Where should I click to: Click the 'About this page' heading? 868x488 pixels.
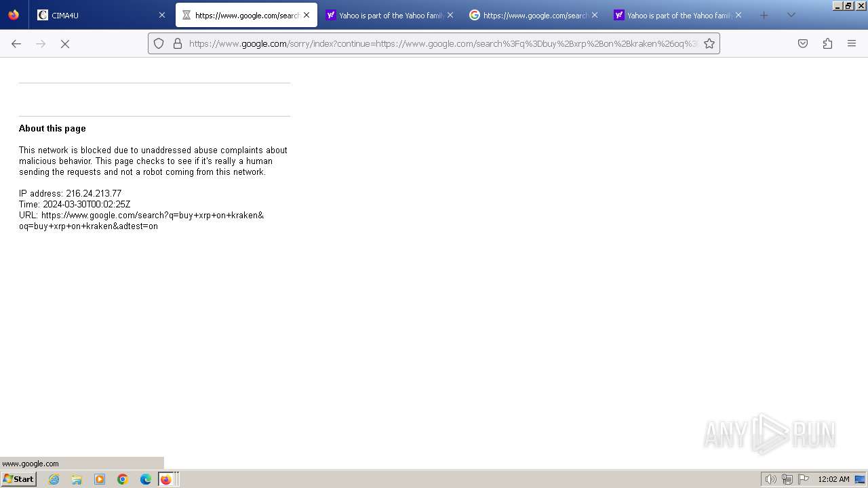52,128
